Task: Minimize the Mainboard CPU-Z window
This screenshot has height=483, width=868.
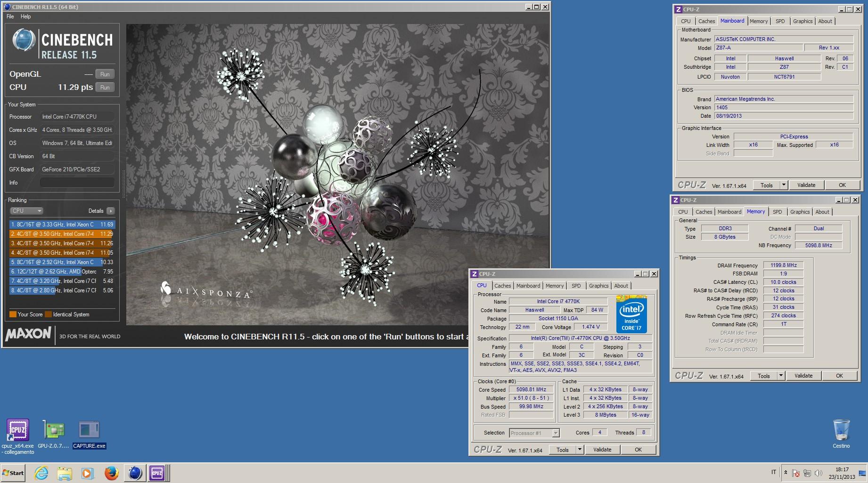Action: [842, 9]
